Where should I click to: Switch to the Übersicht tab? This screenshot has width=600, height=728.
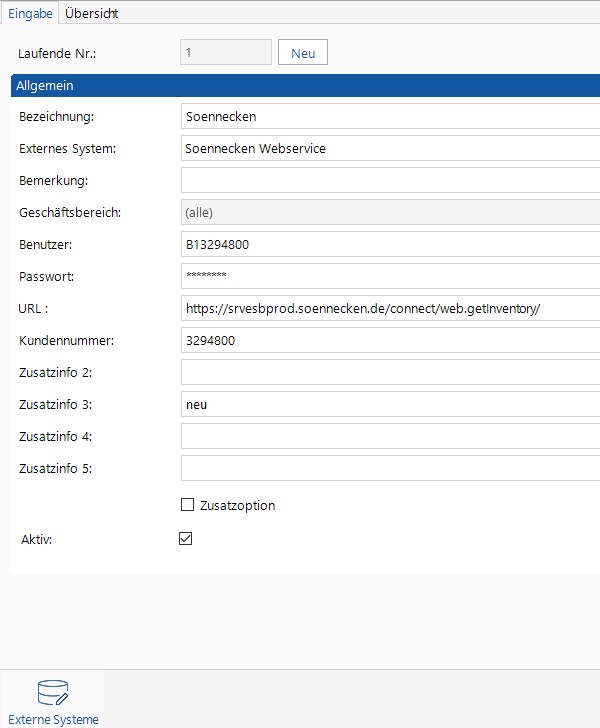coord(91,13)
